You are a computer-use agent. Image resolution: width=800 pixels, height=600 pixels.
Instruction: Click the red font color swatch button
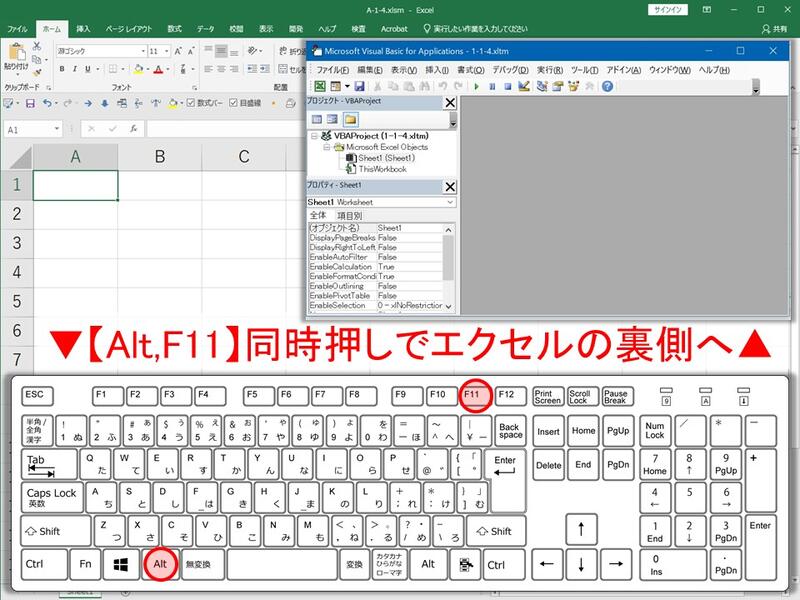[x=158, y=69]
